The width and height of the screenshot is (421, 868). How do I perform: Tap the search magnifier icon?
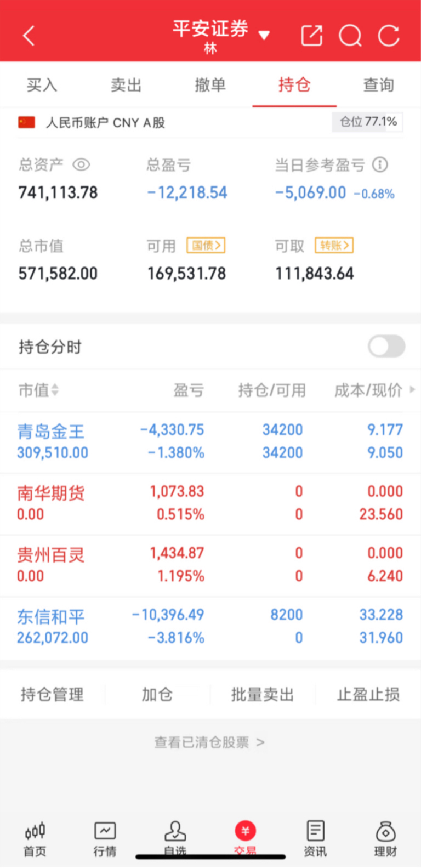pos(350,36)
